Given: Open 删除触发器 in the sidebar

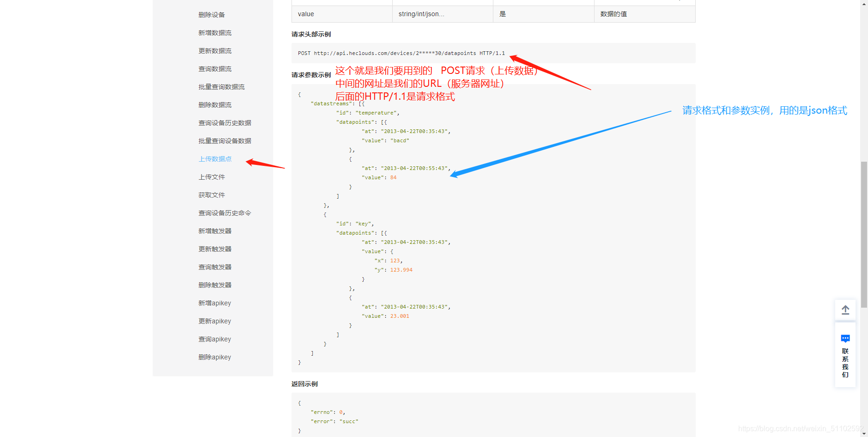Looking at the screenshot, I should [x=215, y=285].
